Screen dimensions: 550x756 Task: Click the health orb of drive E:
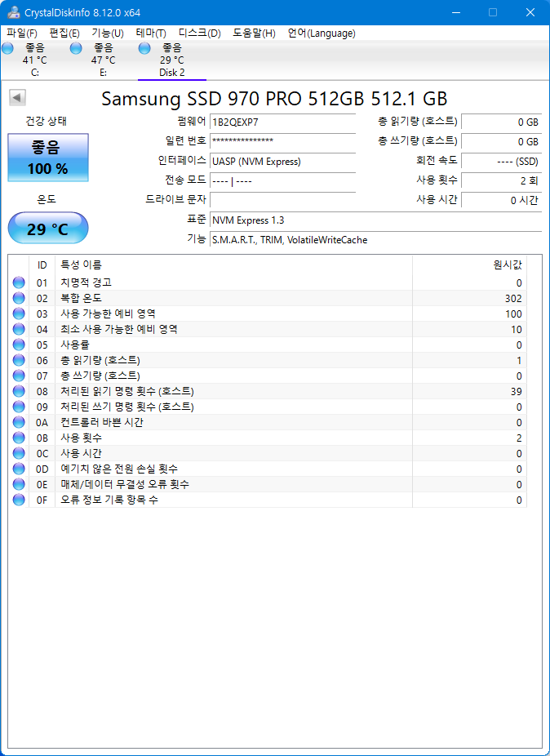(x=76, y=48)
